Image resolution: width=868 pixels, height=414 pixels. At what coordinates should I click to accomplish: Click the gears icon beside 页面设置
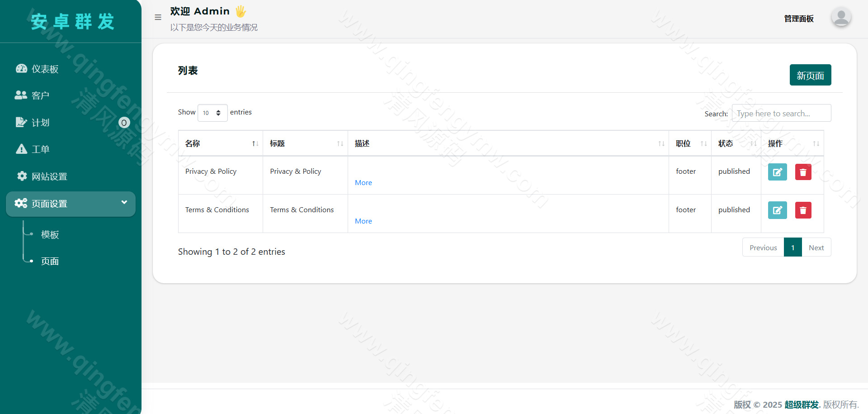pos(21,203)
